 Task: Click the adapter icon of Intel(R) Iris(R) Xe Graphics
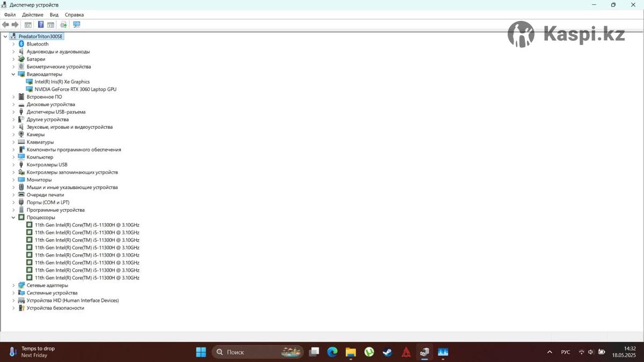[x=29, y=82]
